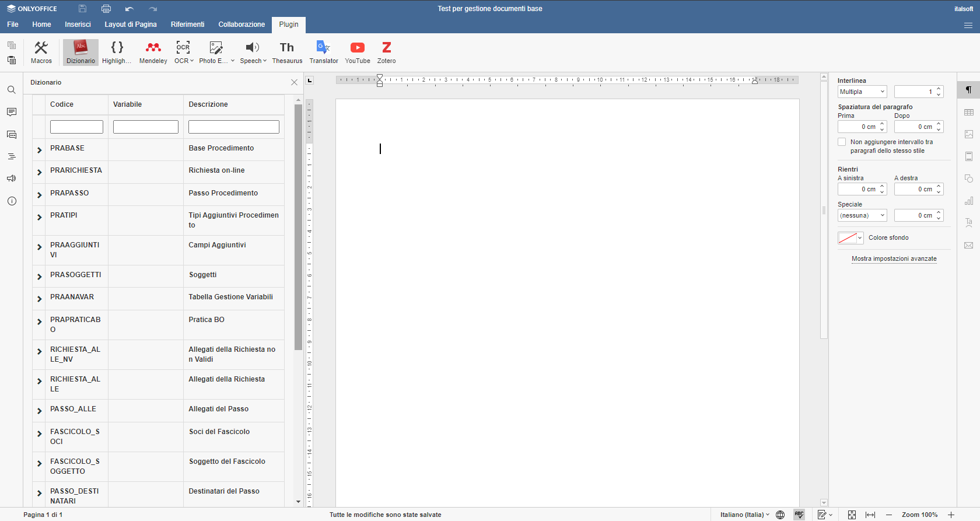Click the Descrizione filter input field

[233, 127]
